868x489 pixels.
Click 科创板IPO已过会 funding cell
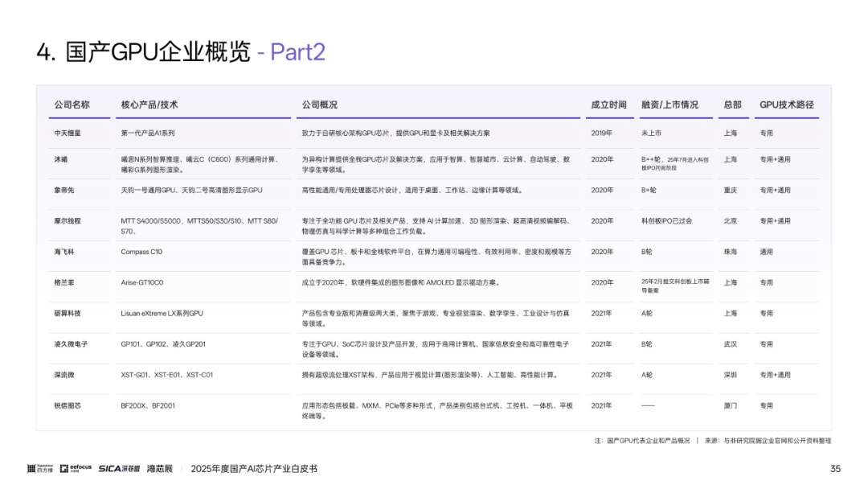(x=666, y=221)
